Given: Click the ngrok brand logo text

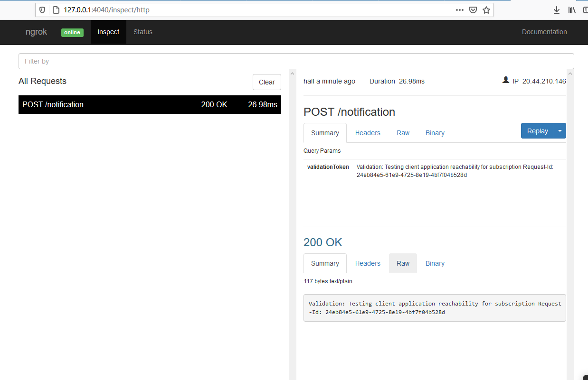Looking at the screenshot, I should 37,32.
